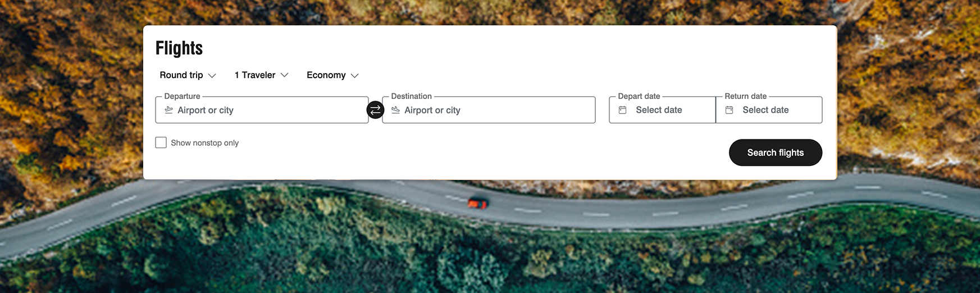
Task: Open the Return date Select date field
Action: click(x=769, y=110)
